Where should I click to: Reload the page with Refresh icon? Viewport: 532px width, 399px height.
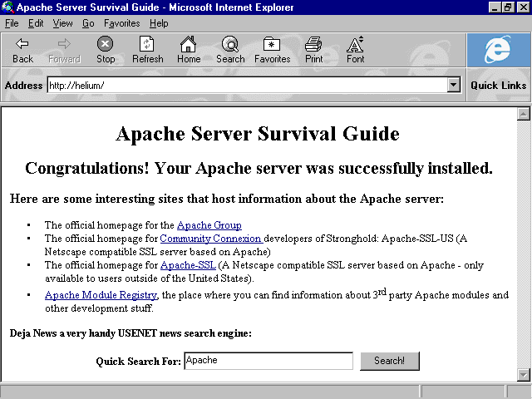pos(147,44)
